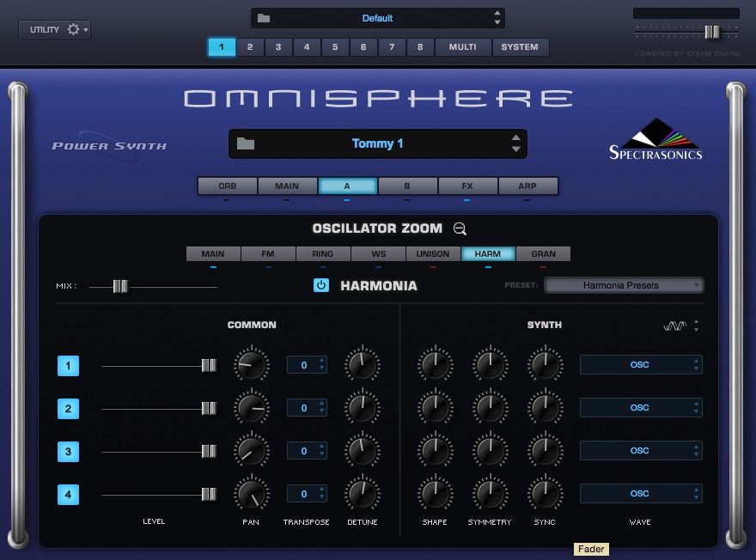Click the Harmonia MIX slider handle
The height and width of the screenshot is (560, 756).
tap(120, 286)
